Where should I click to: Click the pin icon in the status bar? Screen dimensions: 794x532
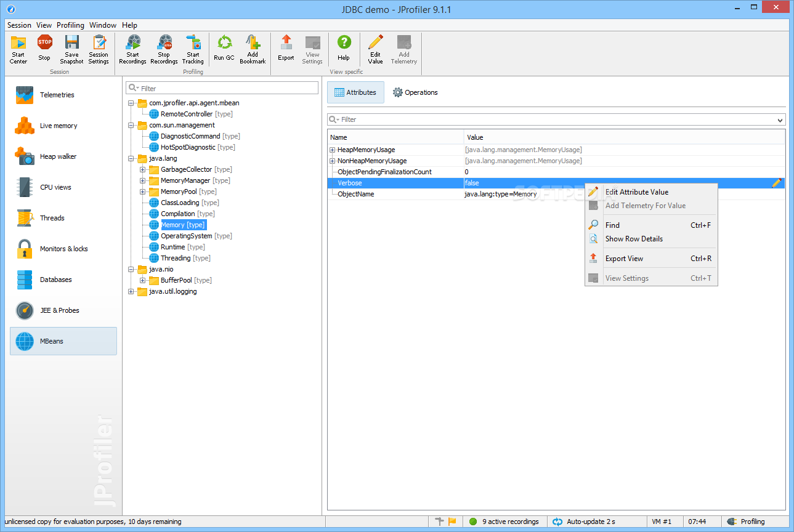click(x=439, y=522)
